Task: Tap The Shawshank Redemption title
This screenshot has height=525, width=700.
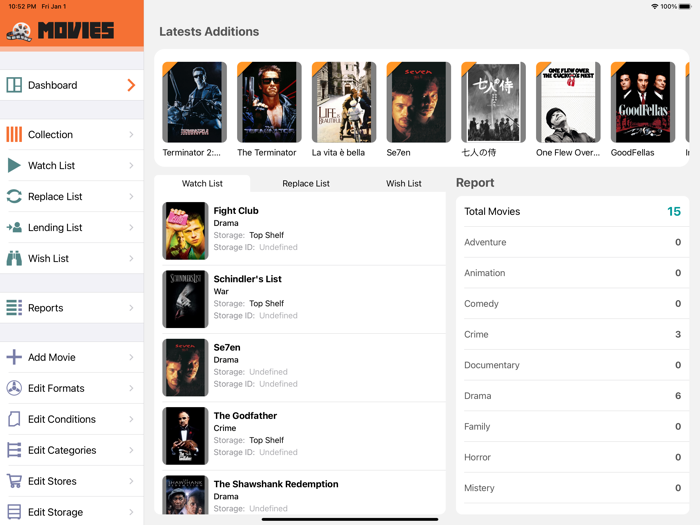Action: point(276,484)
